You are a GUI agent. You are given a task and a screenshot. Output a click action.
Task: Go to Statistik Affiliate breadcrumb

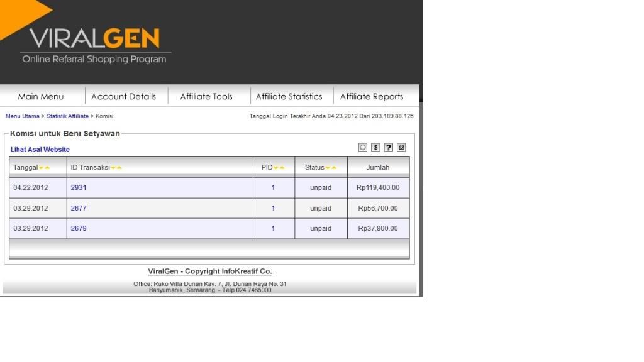67,116
